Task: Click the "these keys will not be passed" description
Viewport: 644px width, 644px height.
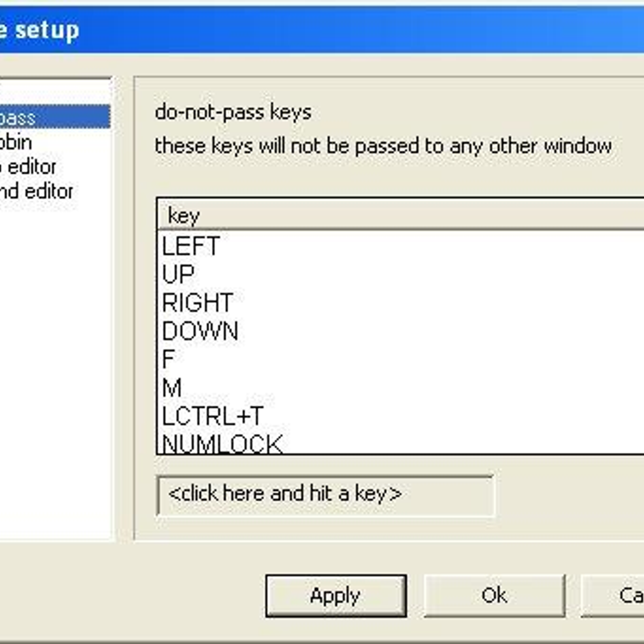Action: (383, 146)
